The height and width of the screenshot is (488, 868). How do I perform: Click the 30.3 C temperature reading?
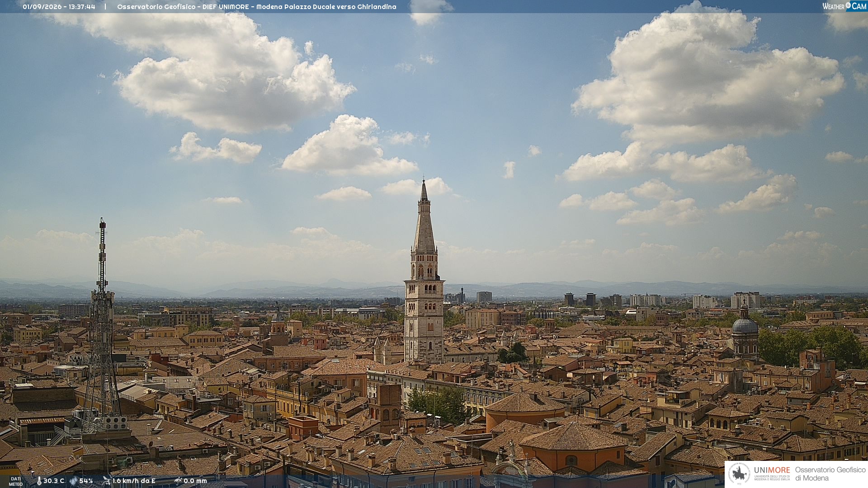pyautogui.click(x=54, y=481)
